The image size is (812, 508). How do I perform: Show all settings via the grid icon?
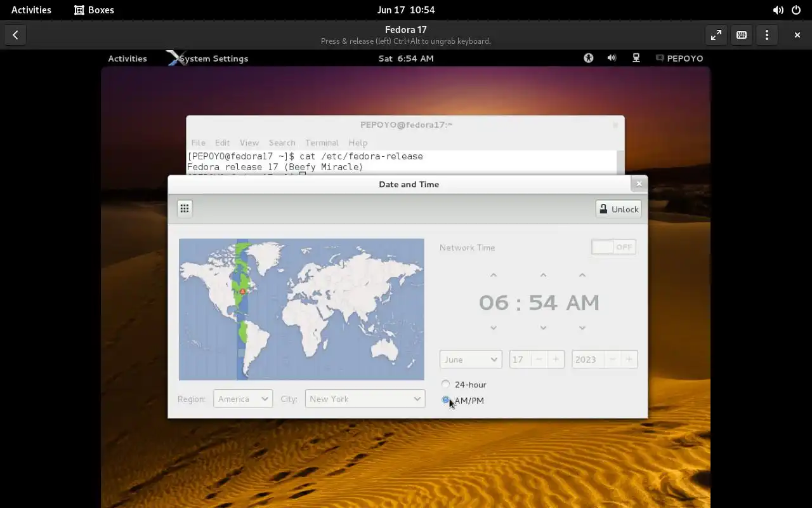pos(185,208)
